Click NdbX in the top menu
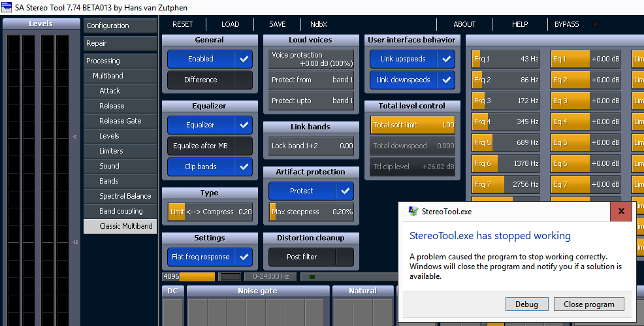 click(319, 24)
